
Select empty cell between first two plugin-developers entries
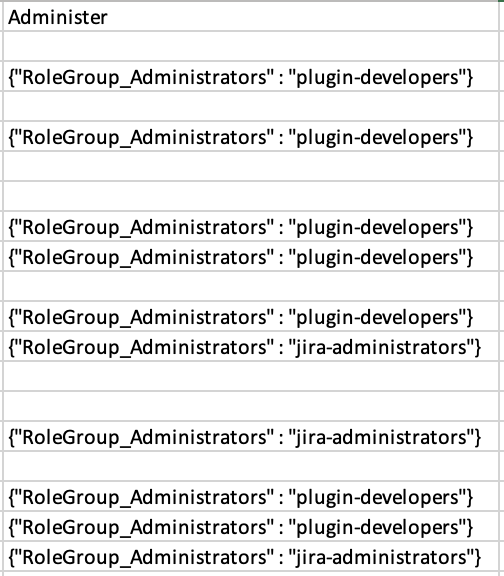251,107
